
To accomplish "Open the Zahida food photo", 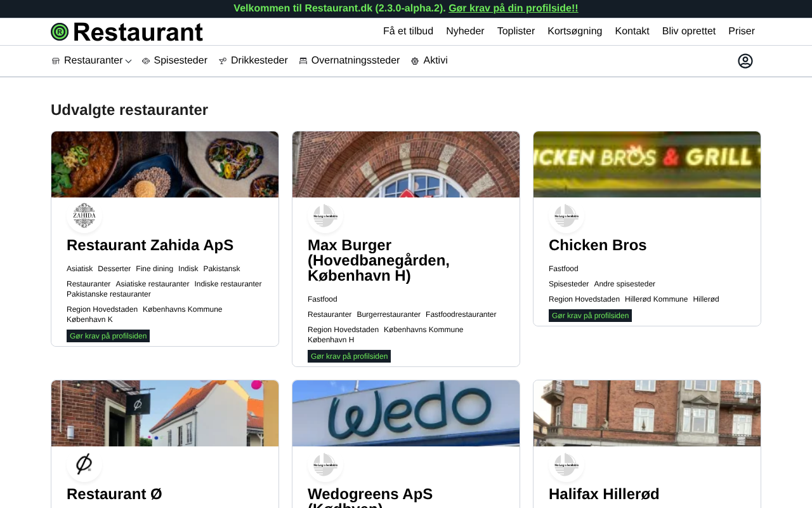I will (165, 164).
